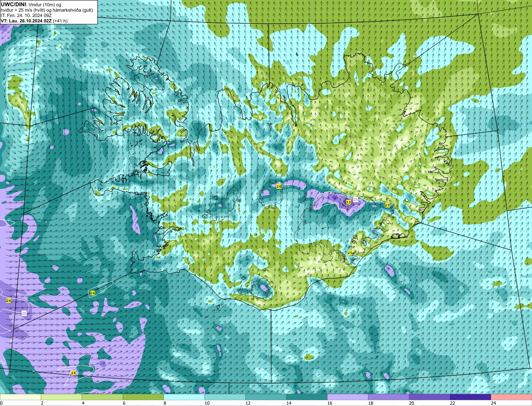
Task: Click the pale yellow 0–2 m/s legend swatch
Action: 21,397
